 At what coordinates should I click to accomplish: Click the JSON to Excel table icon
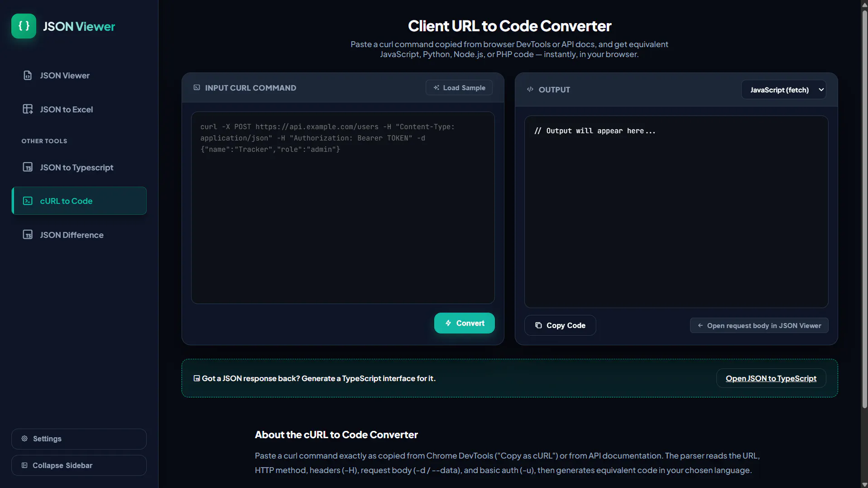tap(28, 109)
